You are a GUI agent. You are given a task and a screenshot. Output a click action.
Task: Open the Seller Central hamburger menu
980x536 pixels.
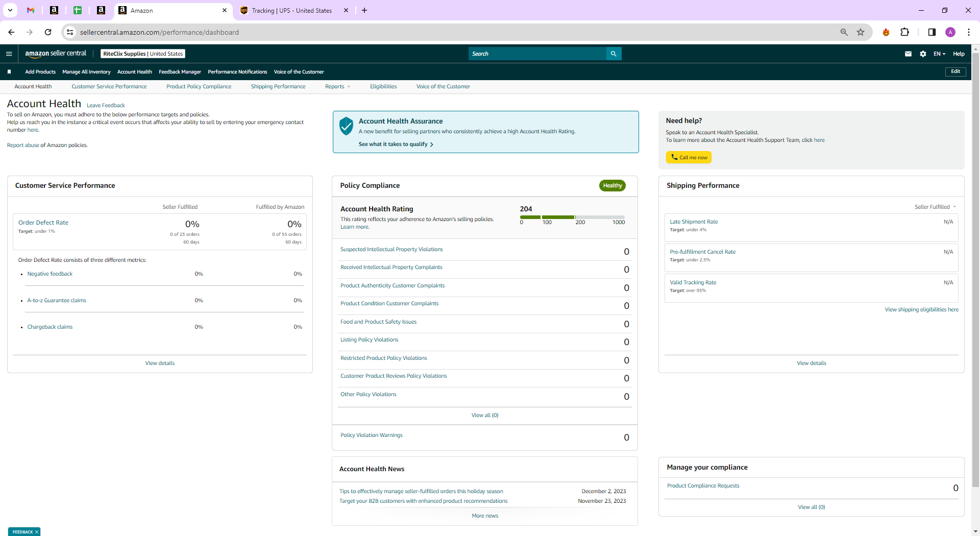[9, 54]
